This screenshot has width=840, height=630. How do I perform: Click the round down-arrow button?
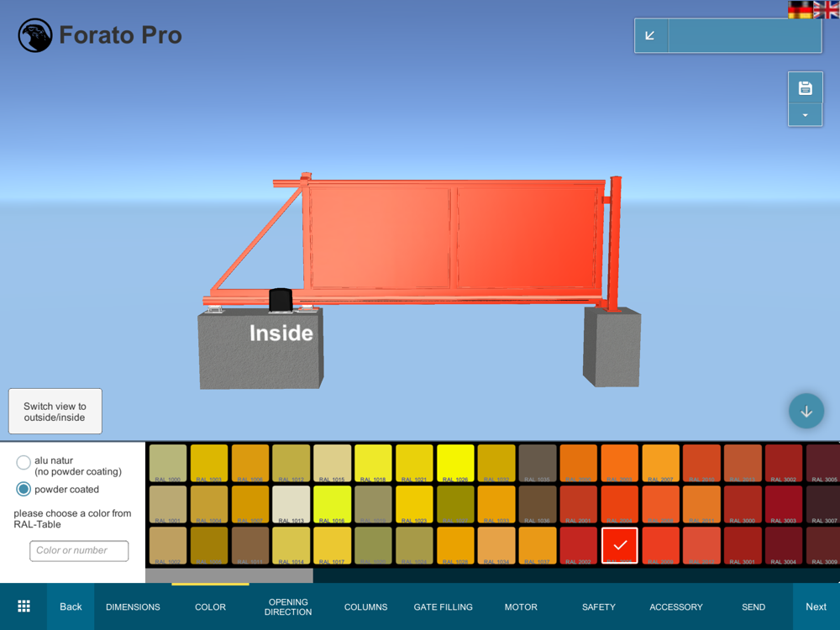[806, 411]
